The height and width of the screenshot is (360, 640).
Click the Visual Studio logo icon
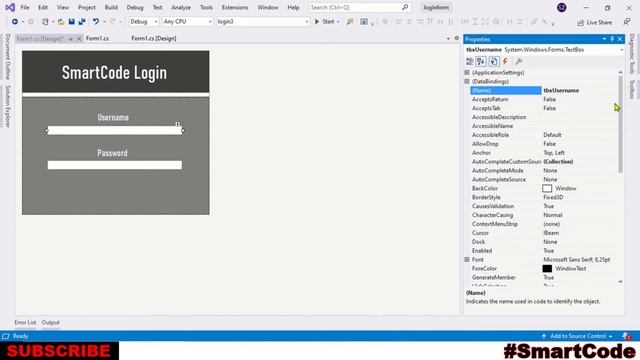(10, 7)
